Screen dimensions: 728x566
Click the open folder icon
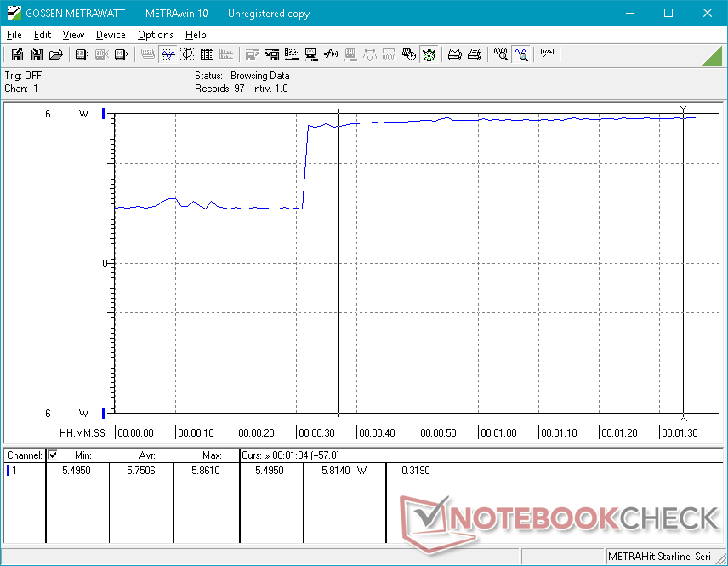tap(56, 54)
